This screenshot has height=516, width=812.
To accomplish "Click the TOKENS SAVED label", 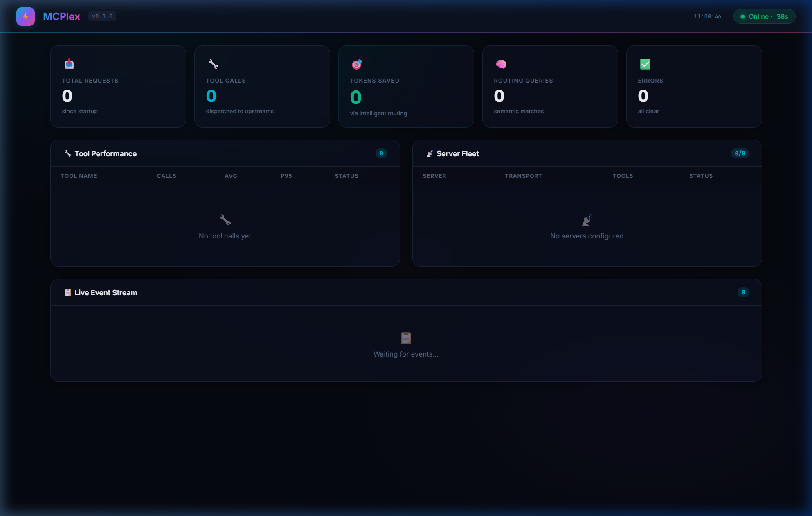I will point(375,81).
